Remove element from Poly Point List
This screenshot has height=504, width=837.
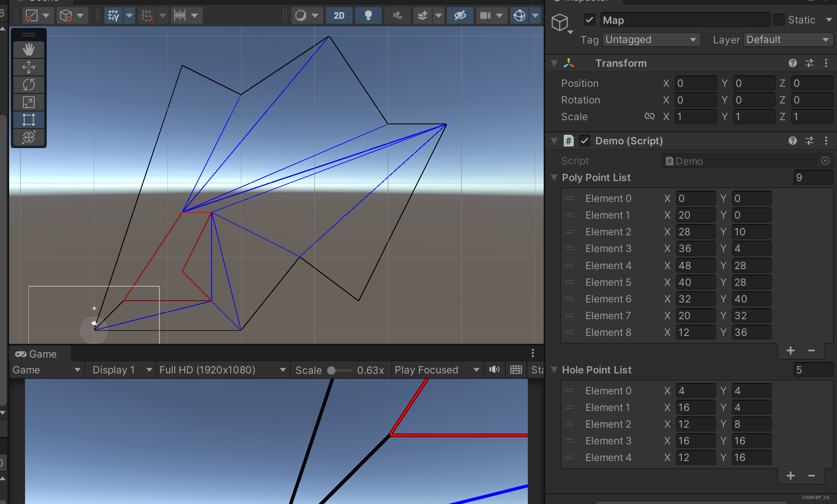tap(812, 350)
